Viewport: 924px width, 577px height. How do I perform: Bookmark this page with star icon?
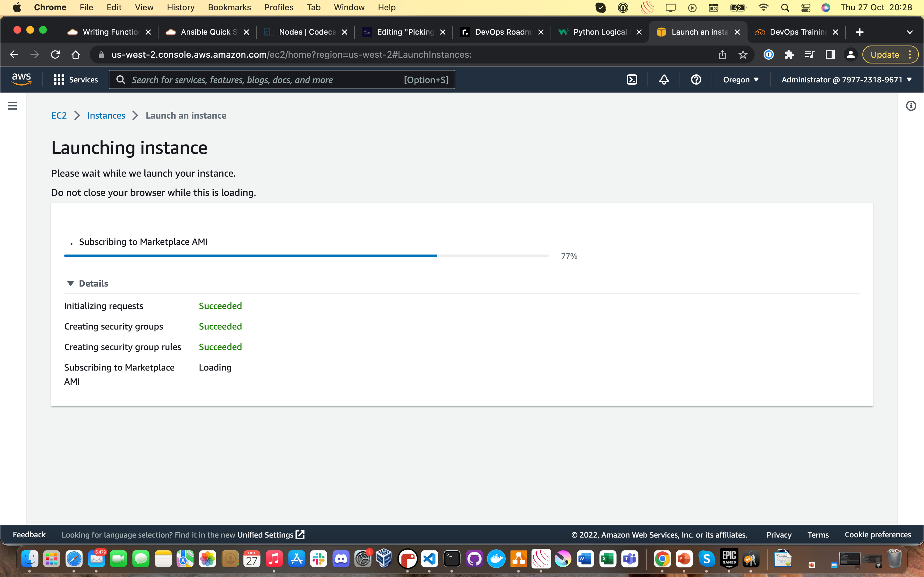pyautogui.click(x=743, y=54)
